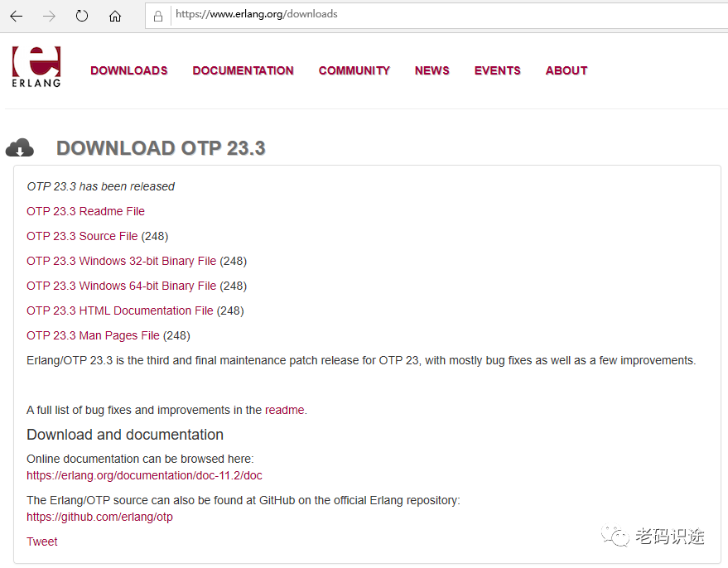Open the DOCUMENTATION menu item
Screen dimensions: 728x568
[x=243, y=70]
